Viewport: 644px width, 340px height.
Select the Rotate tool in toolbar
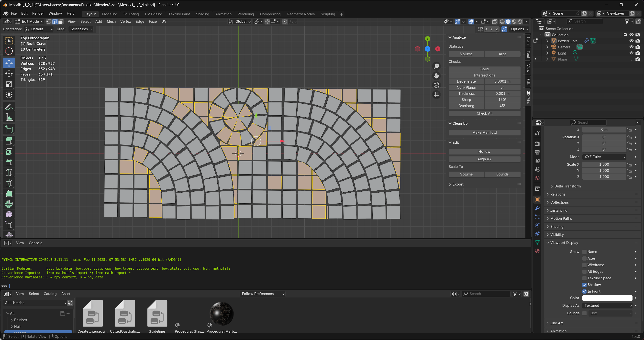(x=9, y=74)
